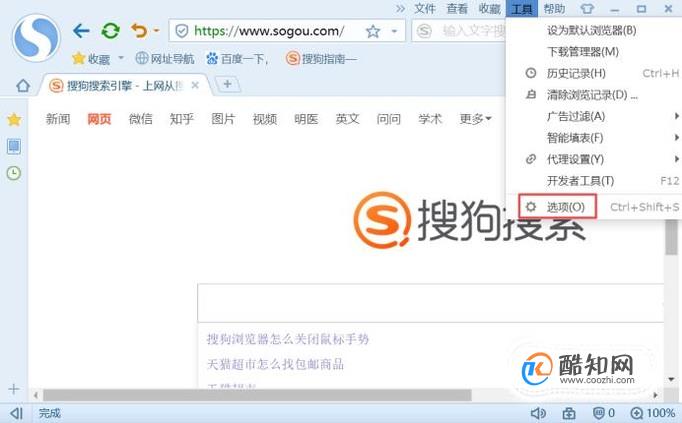Open 微信 search category
682x423 pixels.
[140, 119]
